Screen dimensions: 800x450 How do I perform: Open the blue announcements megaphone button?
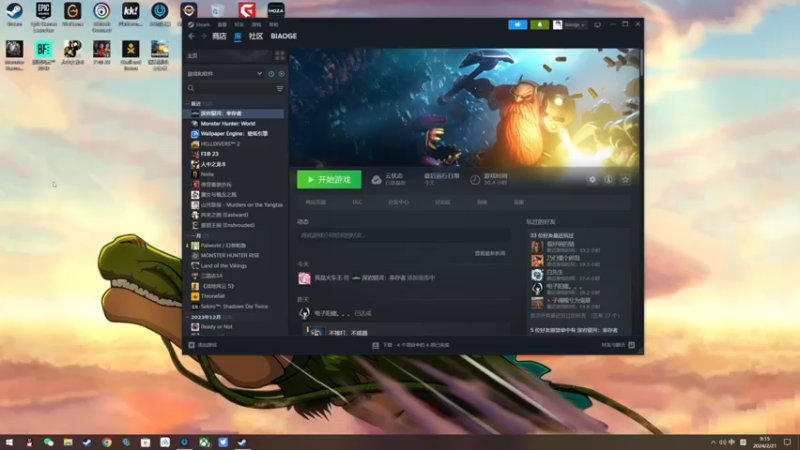[517, 24]
